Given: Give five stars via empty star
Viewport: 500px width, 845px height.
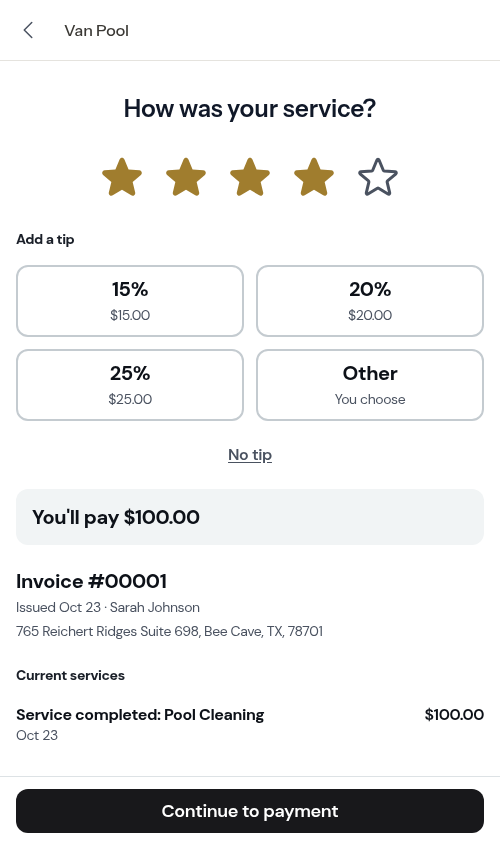Looking at the screenshot, I should [378, 177].
